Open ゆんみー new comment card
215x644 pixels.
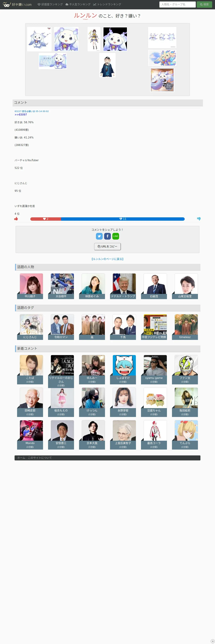pyautogui.click(x=92, y=369)
